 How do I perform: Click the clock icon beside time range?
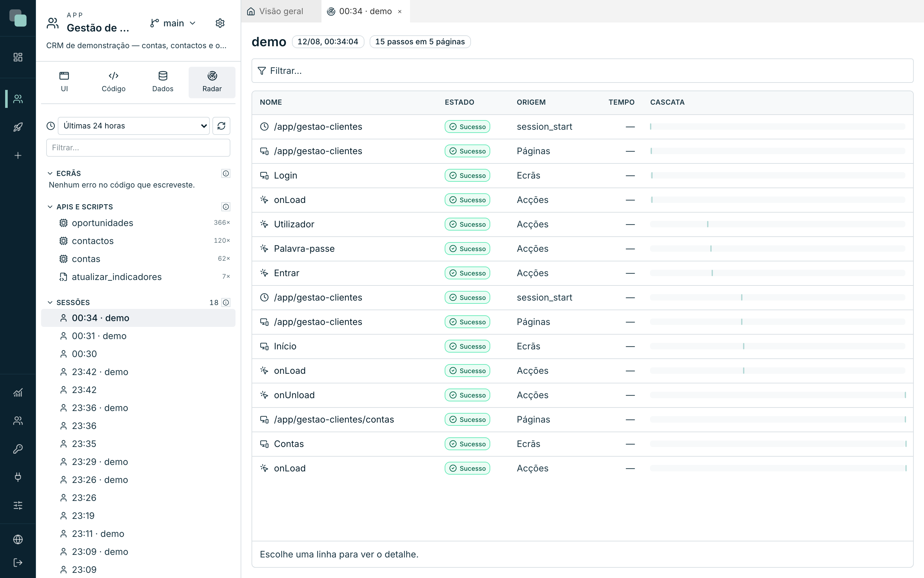point(51,126)
